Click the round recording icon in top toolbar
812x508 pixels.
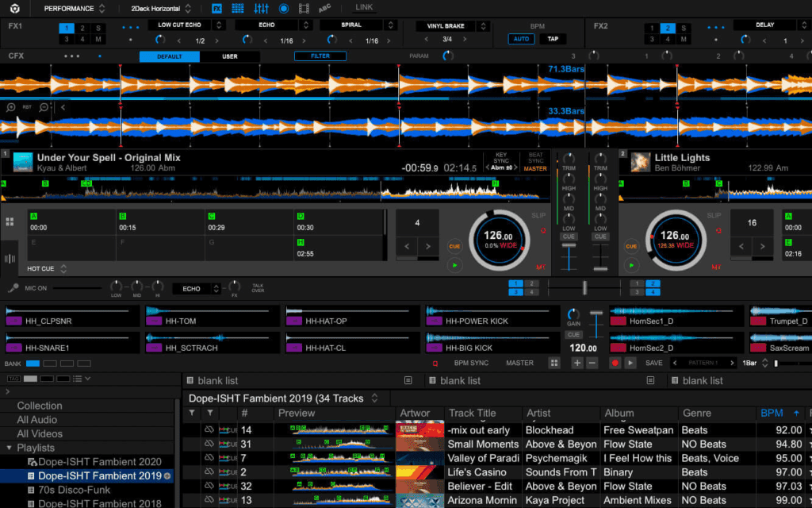(283, 9)
